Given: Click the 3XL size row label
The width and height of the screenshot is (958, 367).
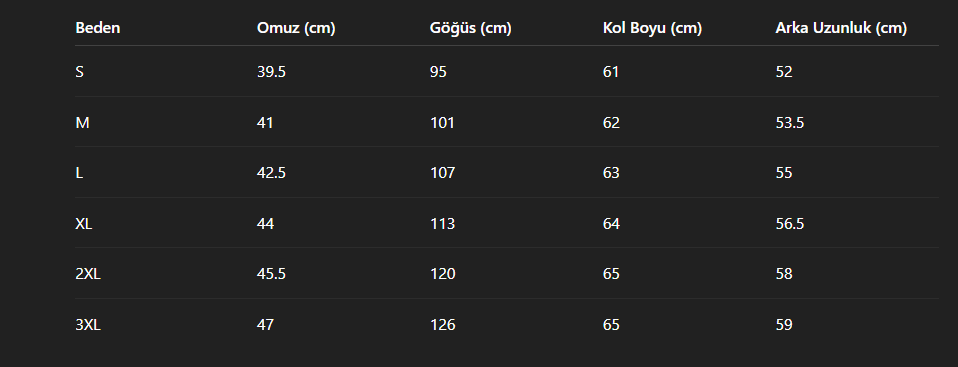Looking at the screenshot, I should (x=88, y=325).
